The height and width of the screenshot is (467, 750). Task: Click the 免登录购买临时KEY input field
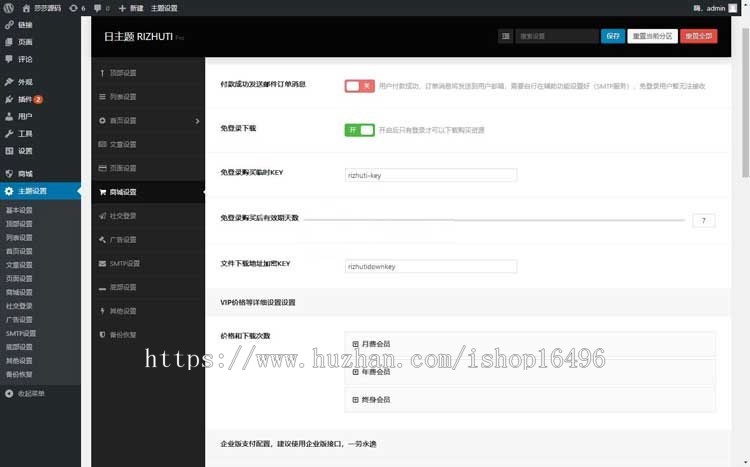[x=430, y=175]
